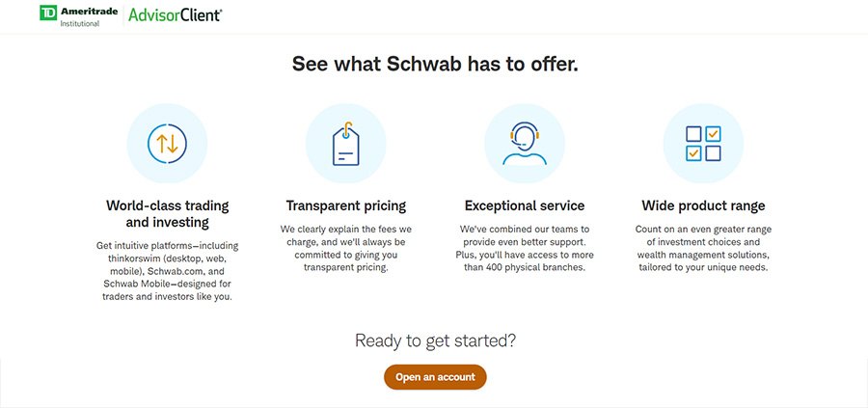Click the Exceptional service heading
This screenshot has width=868, height=408.
pyautogui.click(x=524, y=205)
